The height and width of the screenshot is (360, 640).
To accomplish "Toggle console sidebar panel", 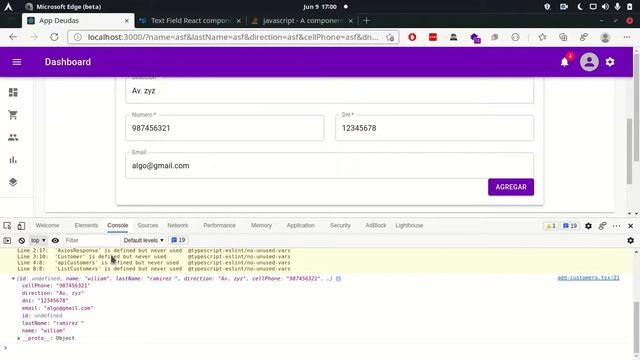I will 7,240.
